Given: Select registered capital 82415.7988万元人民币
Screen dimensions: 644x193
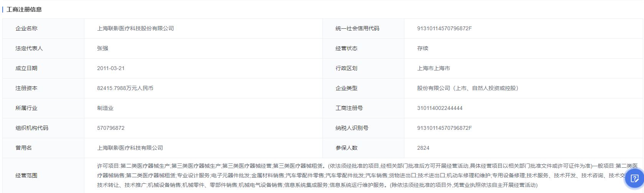Looking at the screenshot, I should (125, 88).
